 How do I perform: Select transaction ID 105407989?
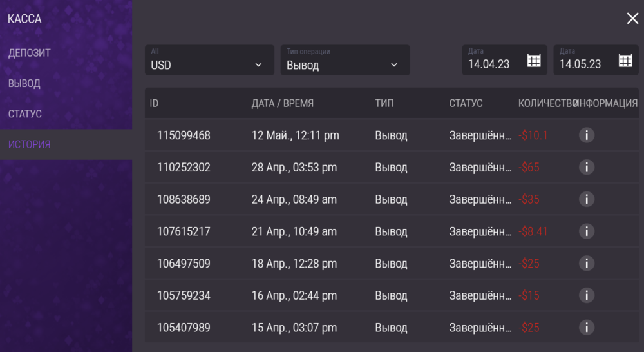click(184, 328)
